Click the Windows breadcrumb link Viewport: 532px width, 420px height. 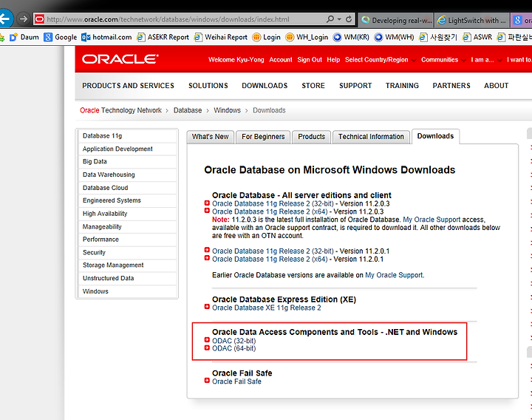227,110
